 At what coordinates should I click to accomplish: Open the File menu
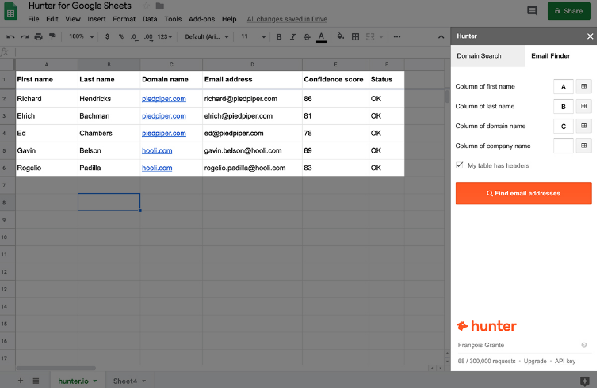(x=34, y=19)
